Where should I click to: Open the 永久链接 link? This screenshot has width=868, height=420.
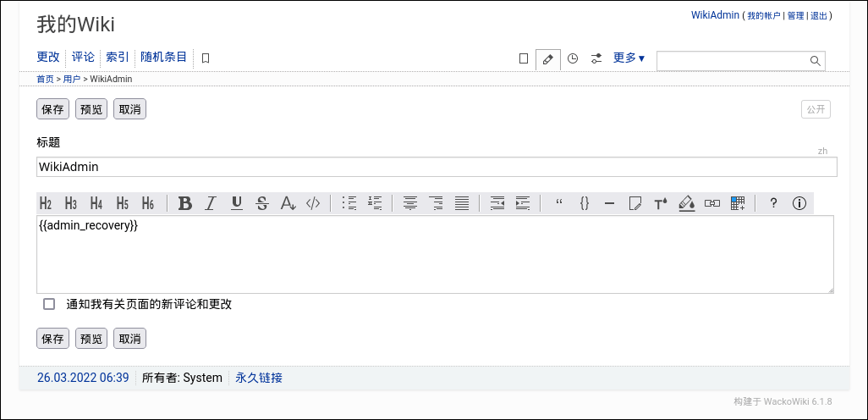(259, 378)
